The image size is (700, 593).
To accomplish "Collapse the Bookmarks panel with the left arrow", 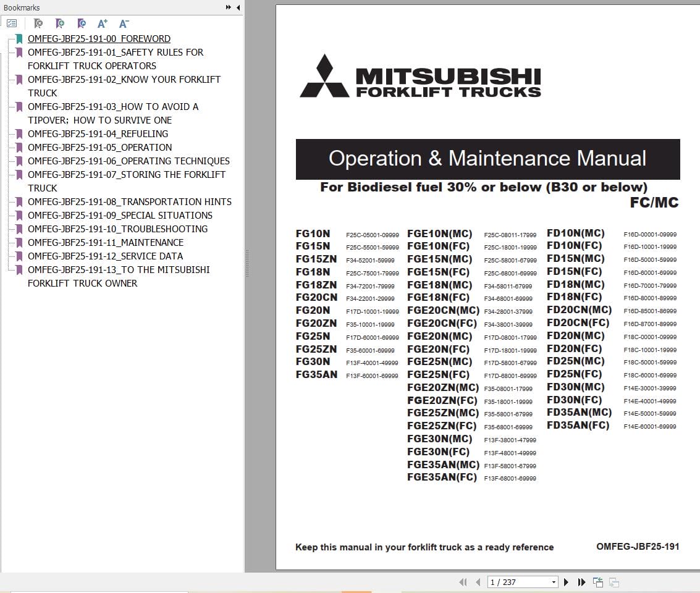I will (x=238, y=7).
